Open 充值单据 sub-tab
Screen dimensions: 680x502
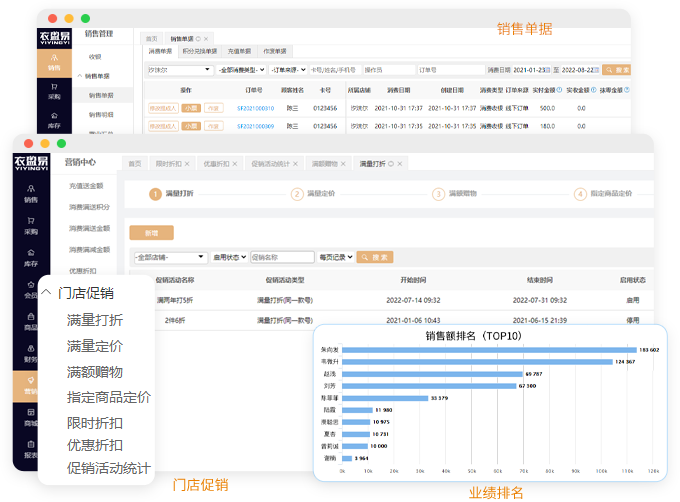(239, 51)
